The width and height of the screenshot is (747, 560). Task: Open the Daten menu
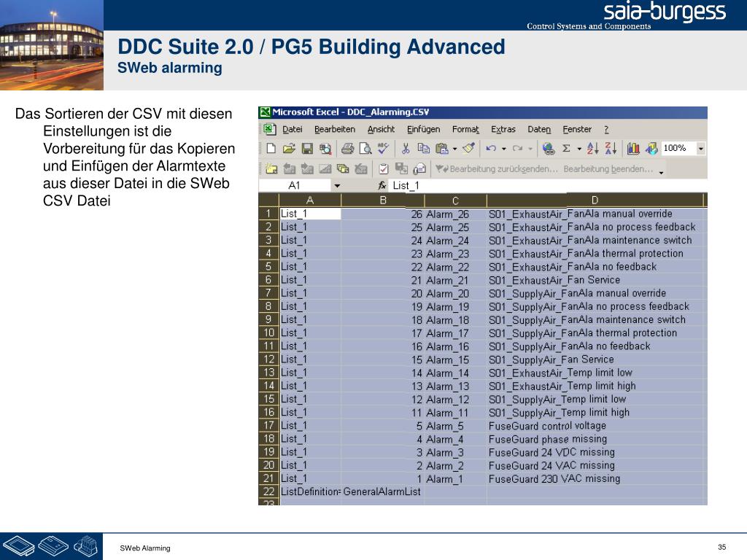[x=539, y=129]
